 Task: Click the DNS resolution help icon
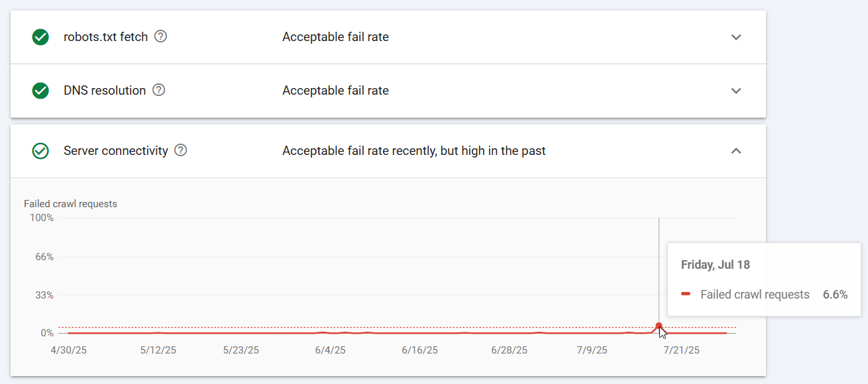(158, 90)
